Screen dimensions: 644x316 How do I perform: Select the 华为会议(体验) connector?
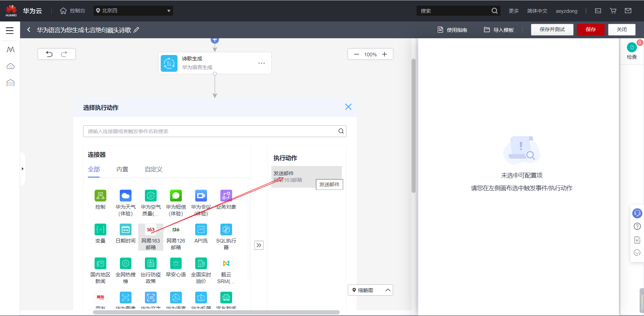201,203
